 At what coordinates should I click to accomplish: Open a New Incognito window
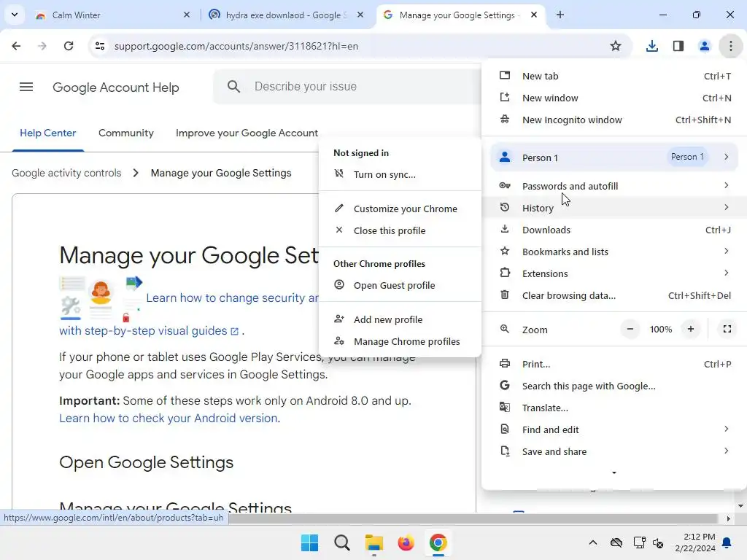(x=614, y=120)
